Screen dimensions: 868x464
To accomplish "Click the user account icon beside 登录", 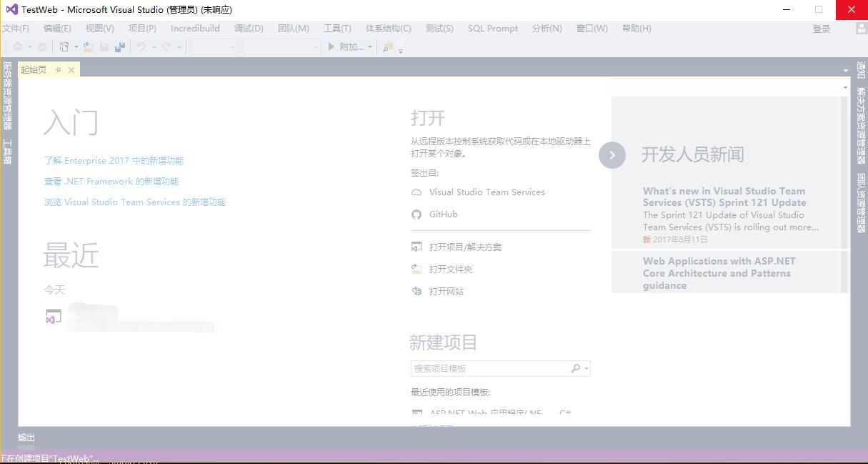I will click(x=861, y=29).
